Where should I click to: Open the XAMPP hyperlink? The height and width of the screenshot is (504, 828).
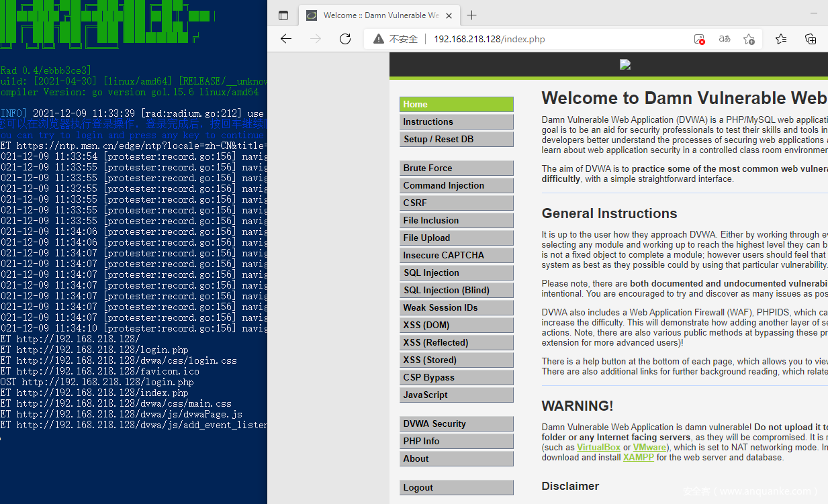point(638,458)
